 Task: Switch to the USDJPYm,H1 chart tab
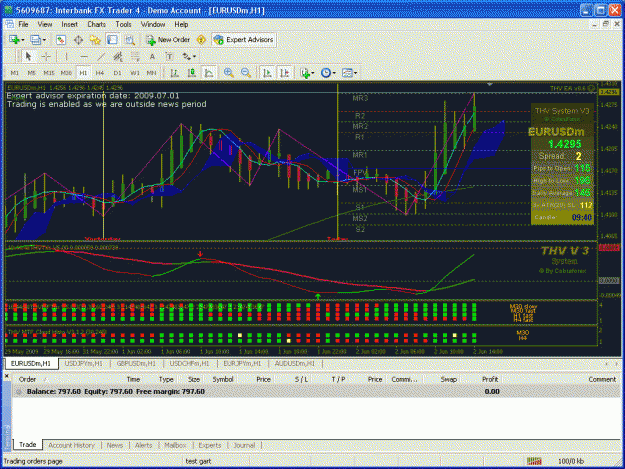click(x=84, y=364)
